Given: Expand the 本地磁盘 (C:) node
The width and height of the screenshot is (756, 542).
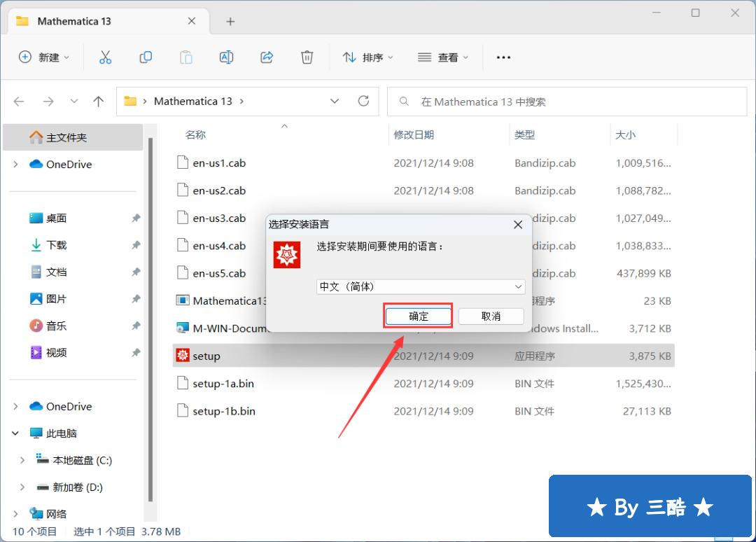Looking at the screenshot, I should point(22,460).
